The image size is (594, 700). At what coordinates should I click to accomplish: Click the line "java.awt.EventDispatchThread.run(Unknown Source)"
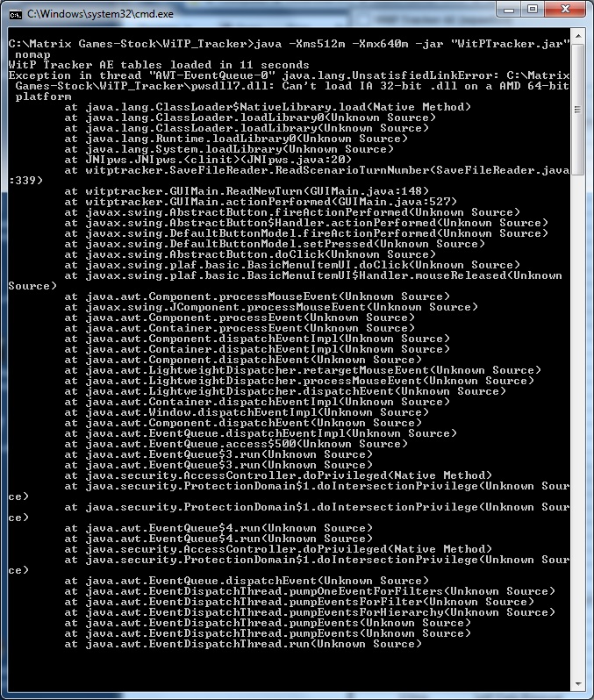(x=243, y=644)
